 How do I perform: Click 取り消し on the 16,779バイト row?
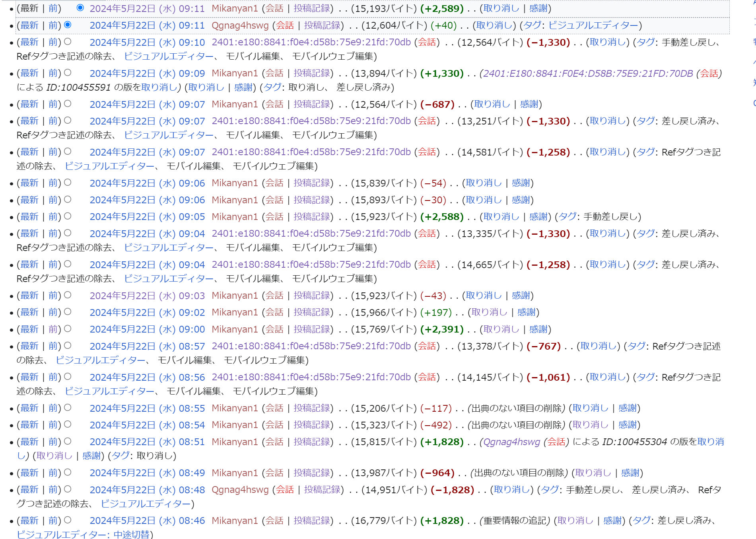[575, 520]
